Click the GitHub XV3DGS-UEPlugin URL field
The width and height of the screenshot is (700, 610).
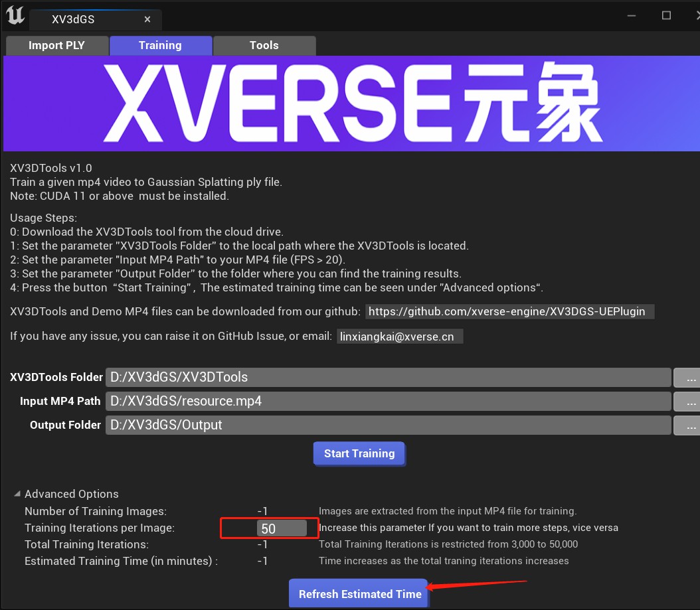[x=509, y=311]
